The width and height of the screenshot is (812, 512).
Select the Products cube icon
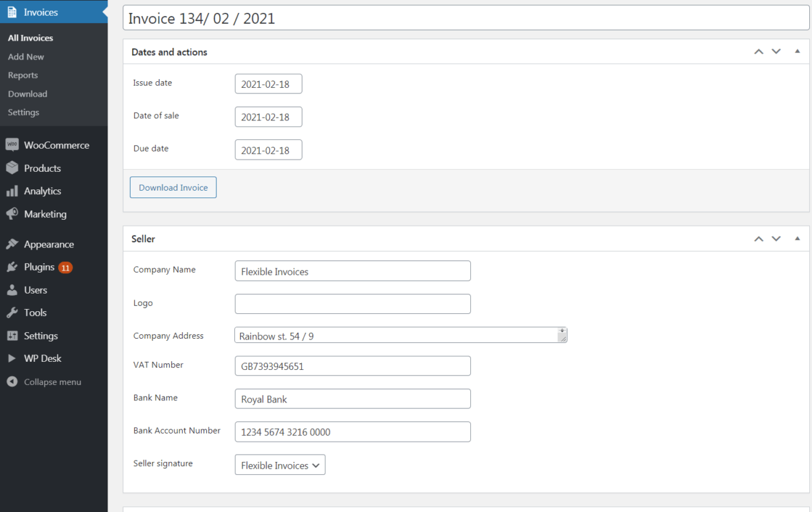pos(12,168)
